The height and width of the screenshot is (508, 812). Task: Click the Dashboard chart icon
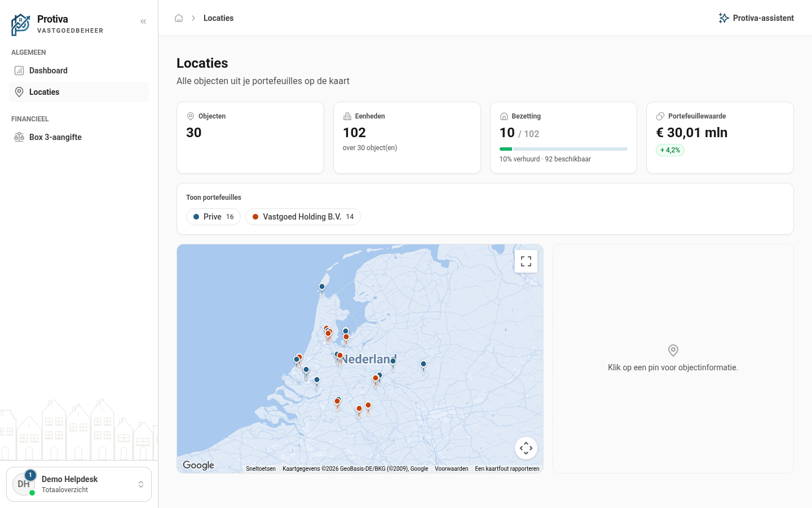click(19, 71)
